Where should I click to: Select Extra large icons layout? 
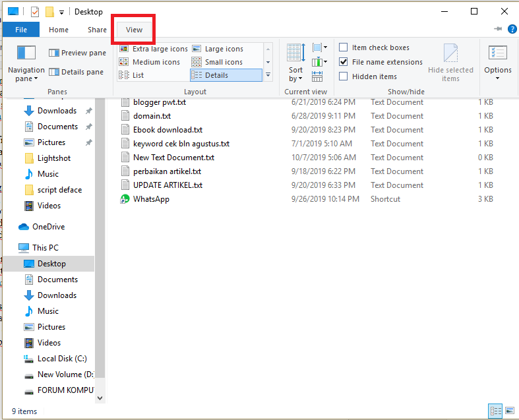tap(154, 49)
